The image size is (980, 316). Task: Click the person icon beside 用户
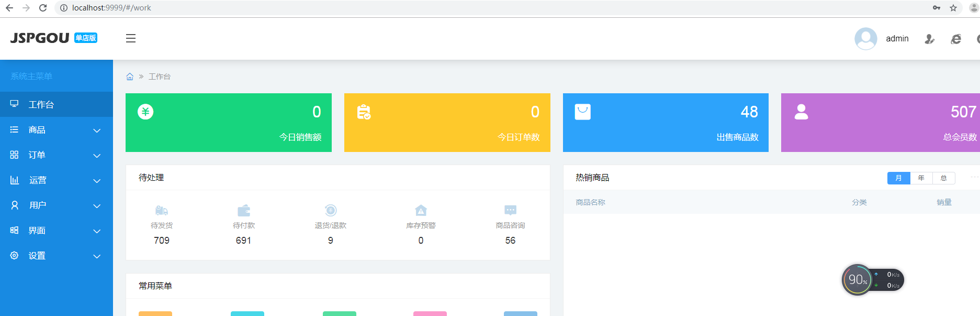point(15,205)
